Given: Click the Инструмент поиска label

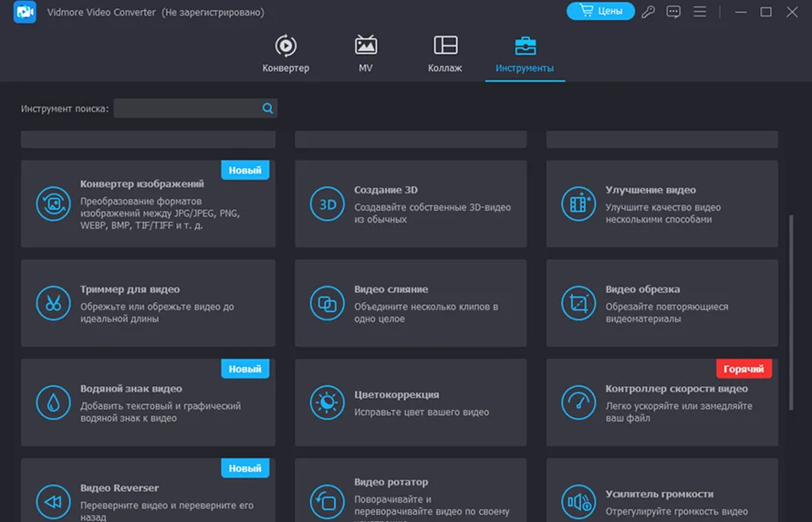Looking at the screenshot, I should click(65, 109).
